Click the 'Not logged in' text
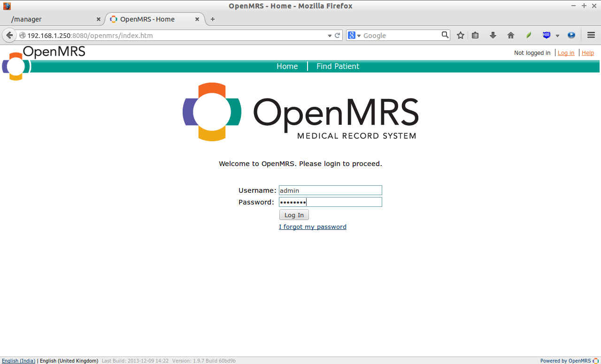The image size is (601, 364). click(532, 53)
